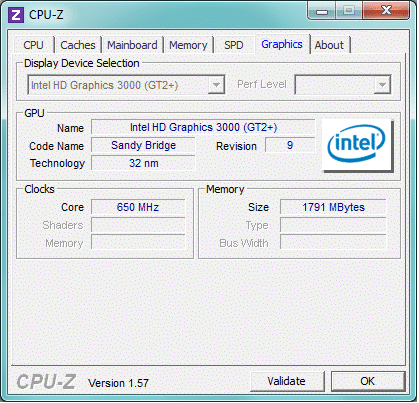Expand the display device selection dropdown

[x=216, y=85]
